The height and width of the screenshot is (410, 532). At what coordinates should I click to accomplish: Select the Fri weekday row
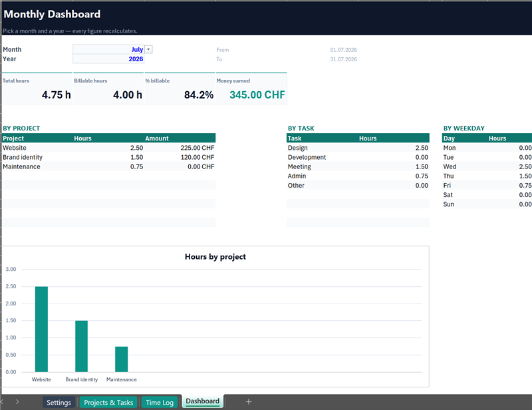(x=487, y=186)
